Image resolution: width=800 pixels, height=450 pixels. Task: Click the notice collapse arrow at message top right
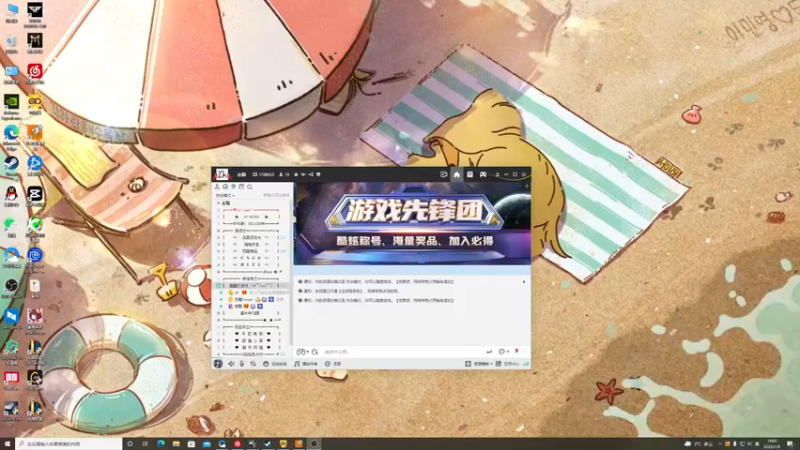click(523, 282)
